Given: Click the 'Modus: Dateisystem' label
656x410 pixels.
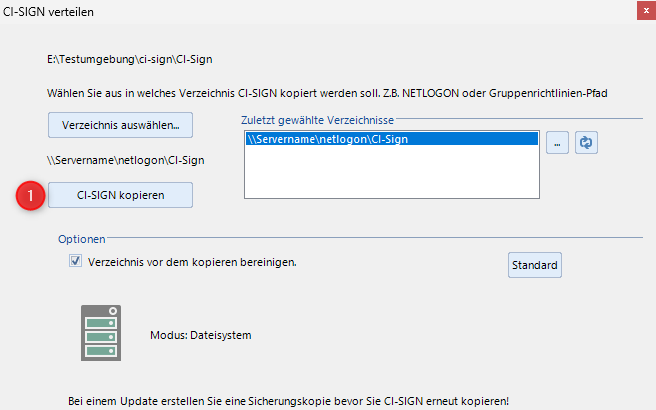Looking at the screenshot, I should tap(200, 335).
